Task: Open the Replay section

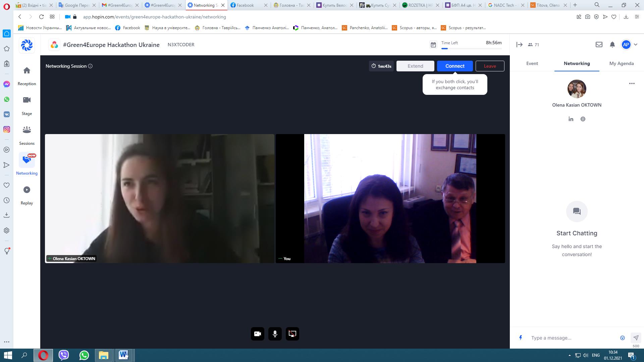Action: (27, 190)
